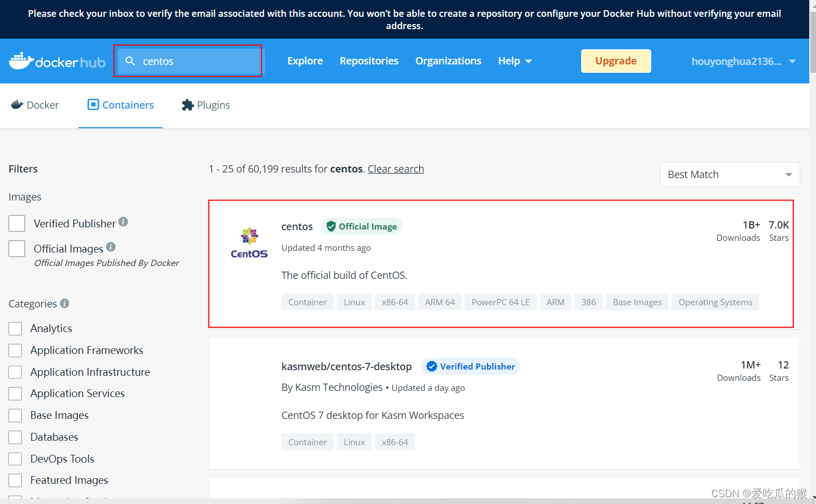Click the Base Images tag on centos
Viewport: 816px width, 504px height.
(x=637, y=302)
